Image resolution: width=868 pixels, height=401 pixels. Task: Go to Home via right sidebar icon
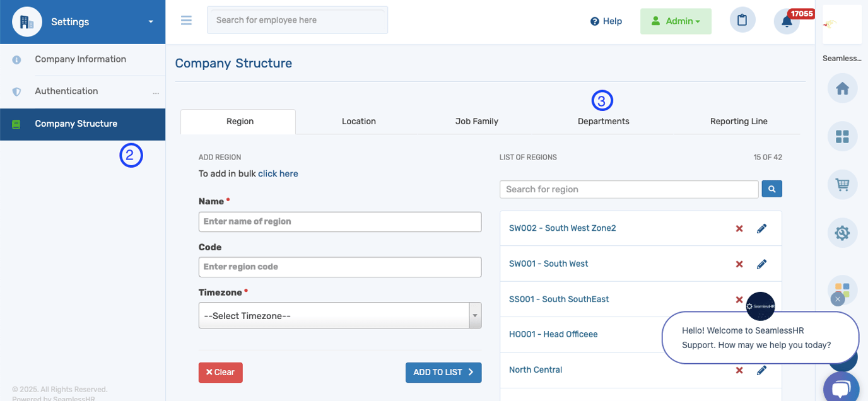[x=842, y=89]
